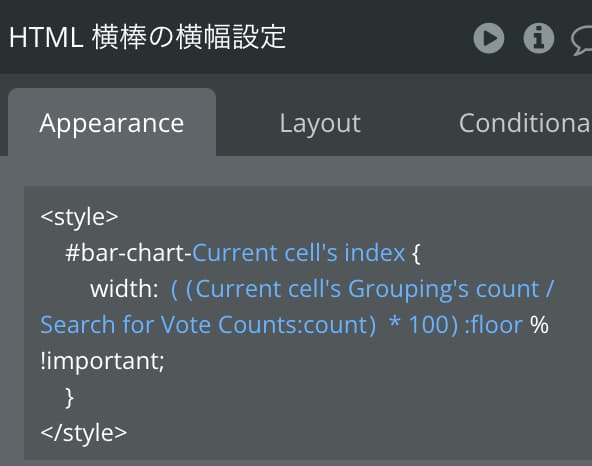Viewport: 592px width, 466px height.
Task: Open the Conditional tab
Action: (x=525, y=123)
